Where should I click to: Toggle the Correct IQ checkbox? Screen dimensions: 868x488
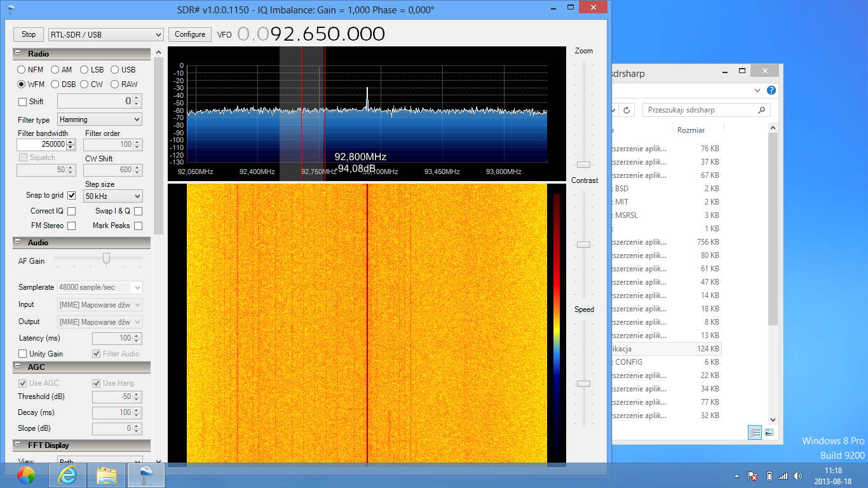pyautogui.click(x=71, y=211)
